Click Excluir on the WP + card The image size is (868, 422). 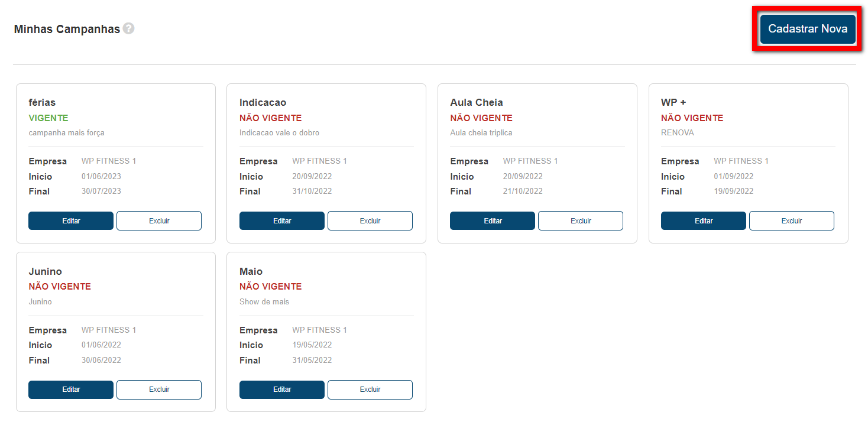792,221
